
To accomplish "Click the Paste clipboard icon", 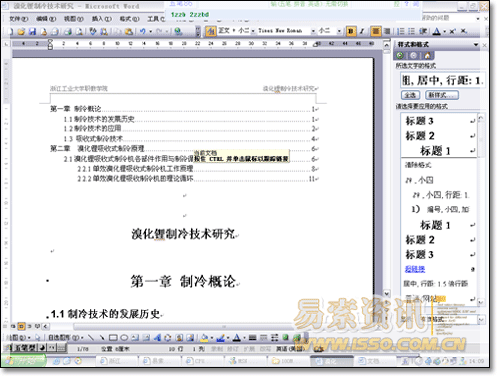I will tap(129, 31).
